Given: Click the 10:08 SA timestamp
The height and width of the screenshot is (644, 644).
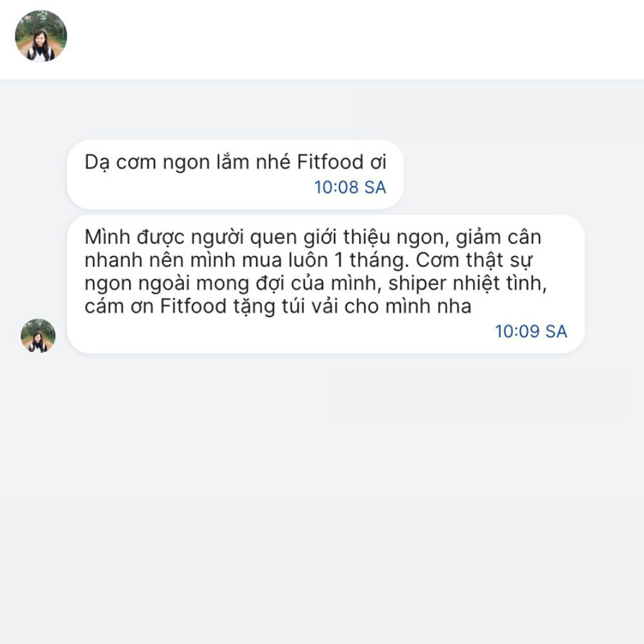Looking at the screenshot, I should point(350,187).
